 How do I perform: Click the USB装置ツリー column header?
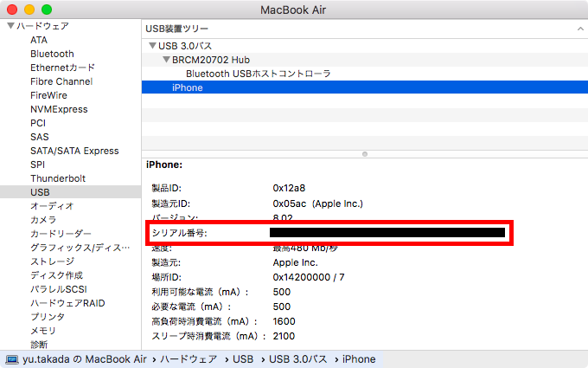point(365,29)
